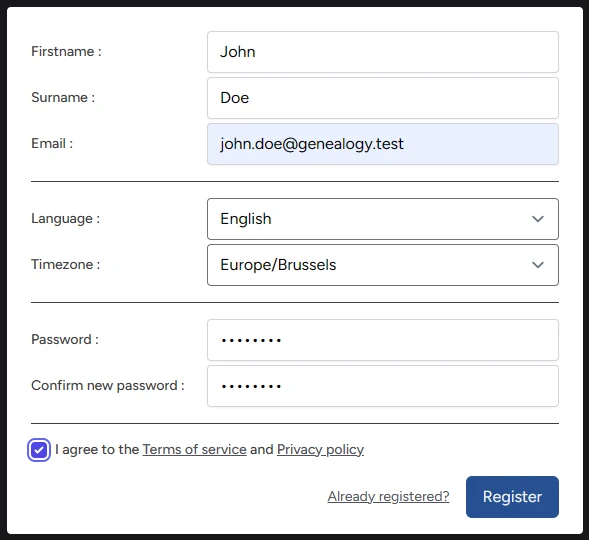Focus the Confirm new password field
Image resolution: width=589 pixels, height=540 pixels.
tap(383, 386)
